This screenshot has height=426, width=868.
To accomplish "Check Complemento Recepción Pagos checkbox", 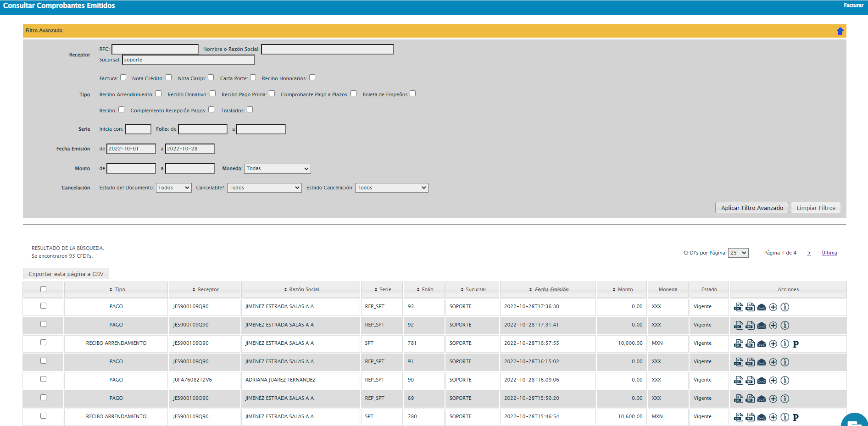I will pos(211,110).
